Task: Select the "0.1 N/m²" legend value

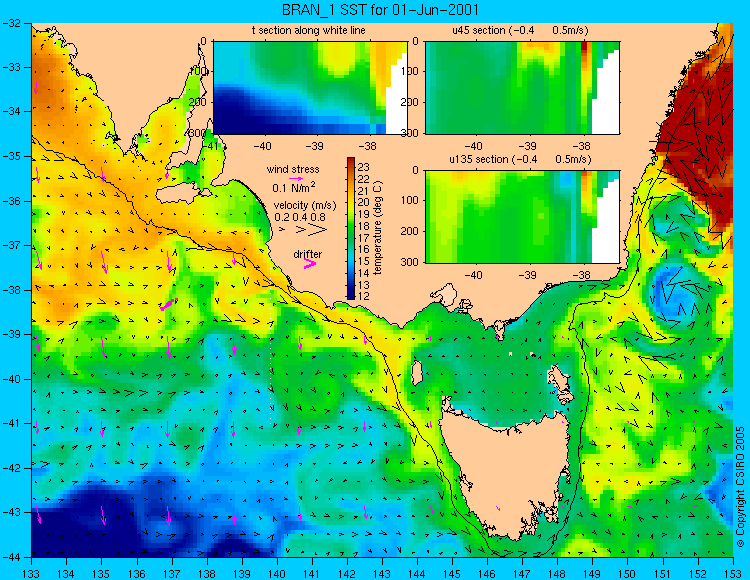Action: [293, 187]
